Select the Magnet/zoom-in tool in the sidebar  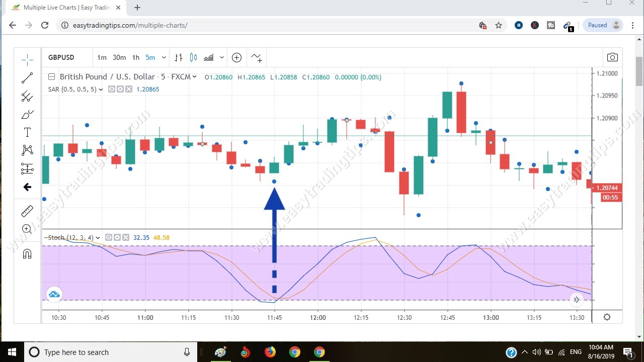(x=26, y=229)
